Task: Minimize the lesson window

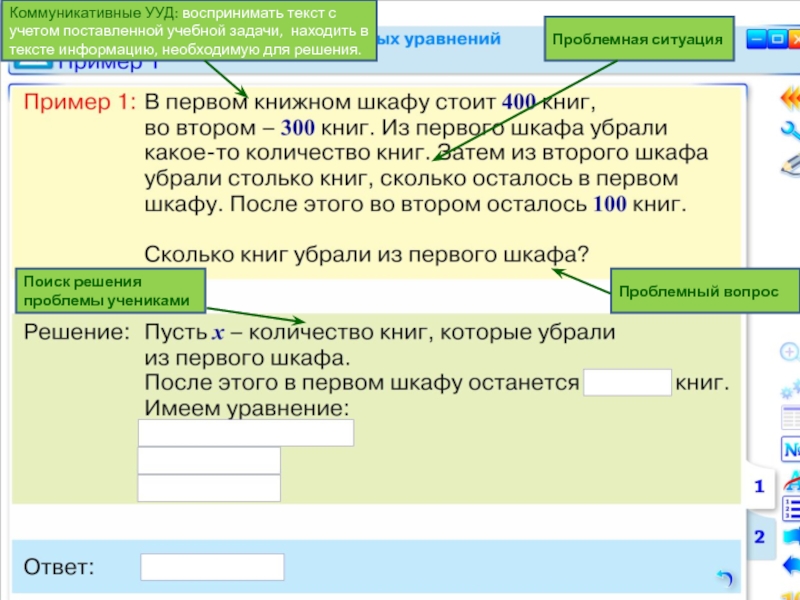Action: tap(757, 39)
